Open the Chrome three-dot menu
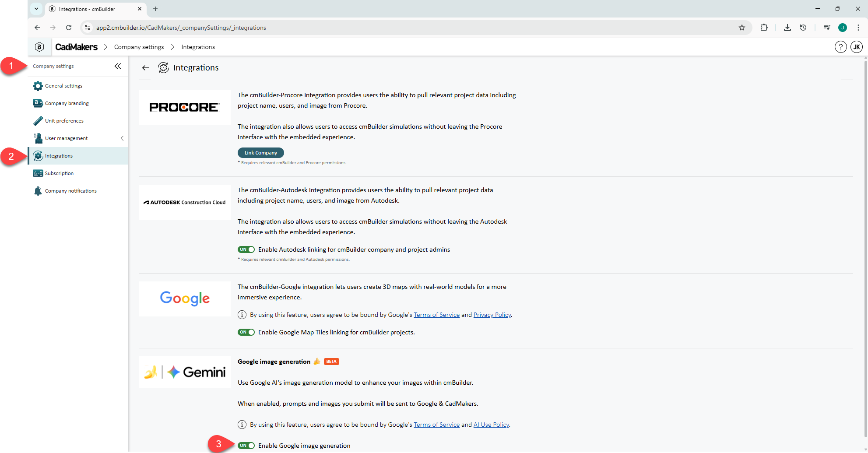Screen dimensions: 868x453 coord(858,28)
